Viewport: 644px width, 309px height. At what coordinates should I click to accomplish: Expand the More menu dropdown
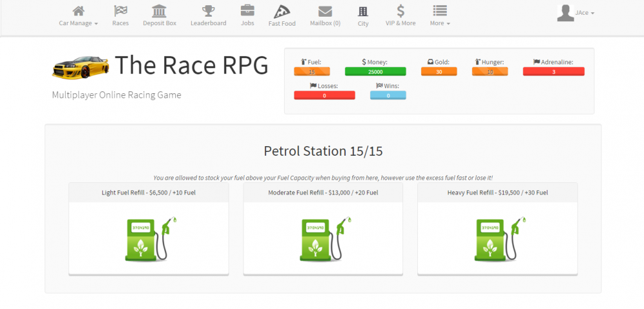pos(440,15)
